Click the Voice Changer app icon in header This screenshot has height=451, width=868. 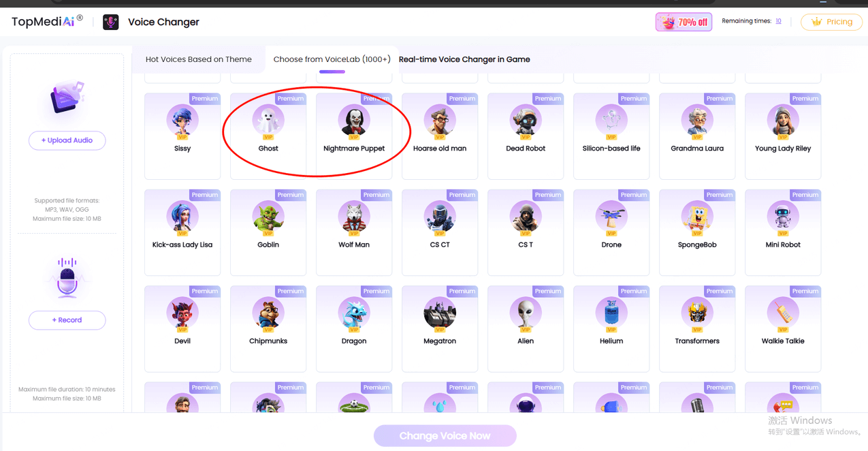click(x=110, y=22)
